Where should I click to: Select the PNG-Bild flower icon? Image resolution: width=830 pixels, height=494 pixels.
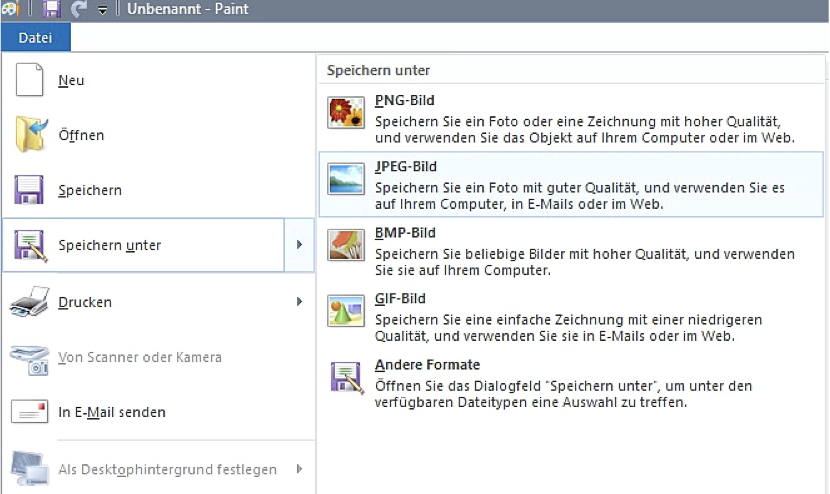[346, 113]
